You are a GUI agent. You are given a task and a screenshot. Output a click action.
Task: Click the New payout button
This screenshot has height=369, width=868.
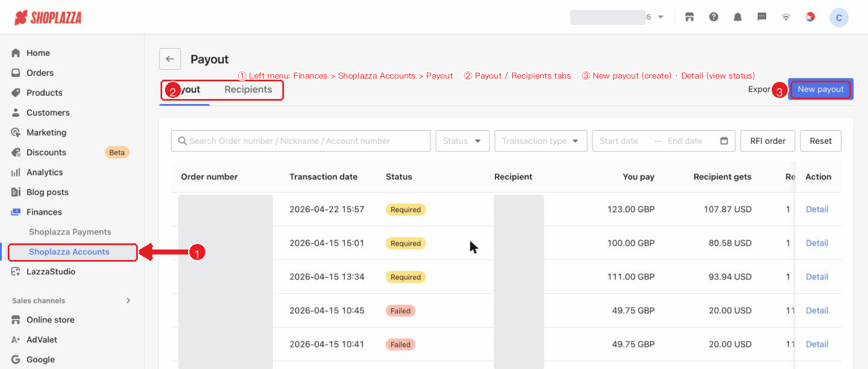point(820,89)
